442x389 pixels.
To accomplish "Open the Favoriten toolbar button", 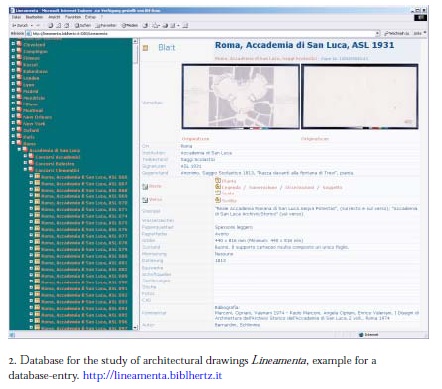I will click(106, 25).
